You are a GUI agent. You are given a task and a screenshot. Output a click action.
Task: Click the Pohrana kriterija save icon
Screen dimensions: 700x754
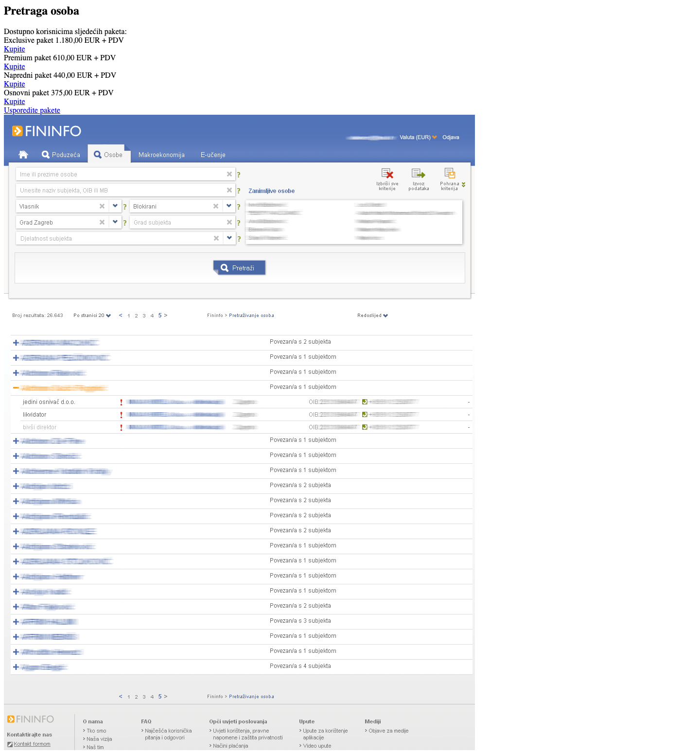[450, 179]
